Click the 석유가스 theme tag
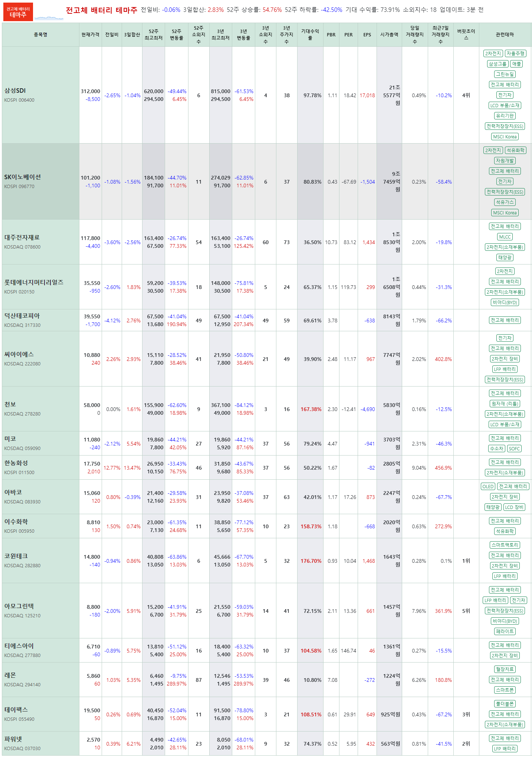The height and width of the screenshot is (759, 532). point(505,202)
